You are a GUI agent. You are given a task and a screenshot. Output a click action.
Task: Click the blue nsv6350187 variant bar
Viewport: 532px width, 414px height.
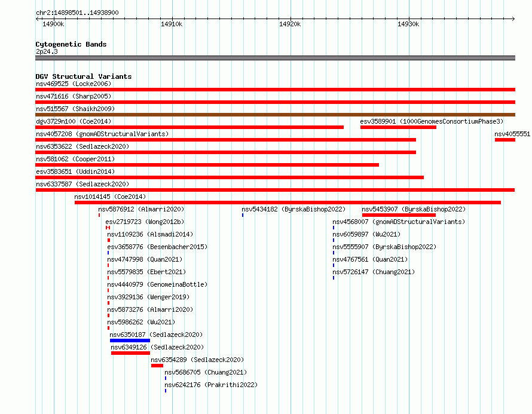point(130,341)
